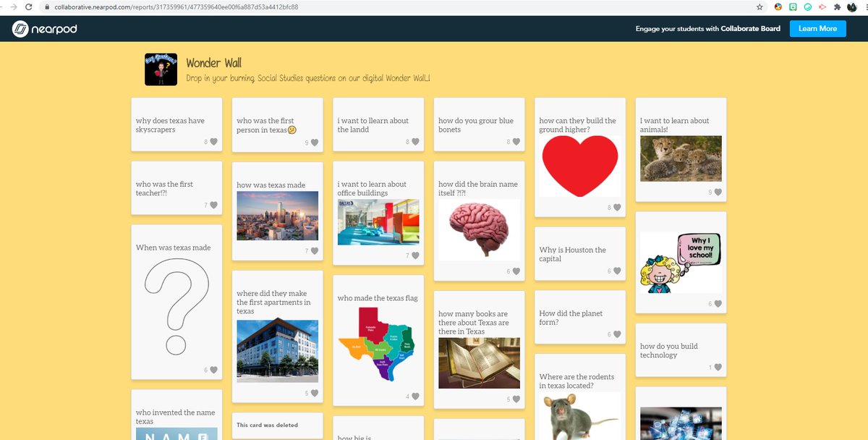The image size is (868, 440).
Task: Click the Learn More button
Action: [817, 29]
